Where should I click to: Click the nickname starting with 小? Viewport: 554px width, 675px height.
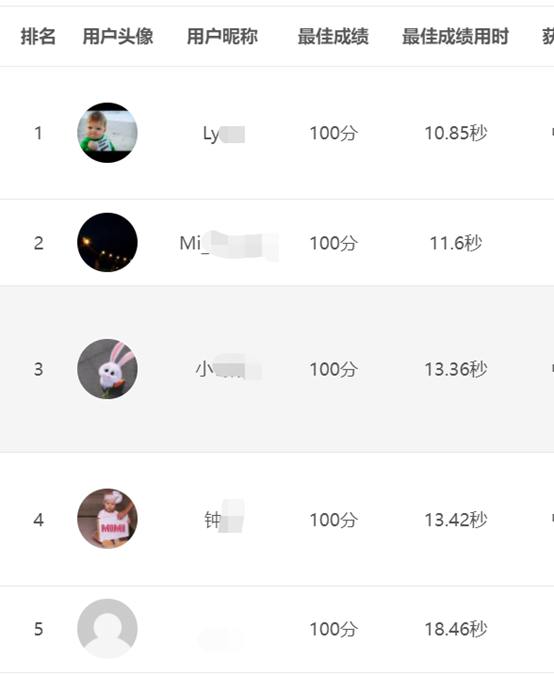pos(229,368)
